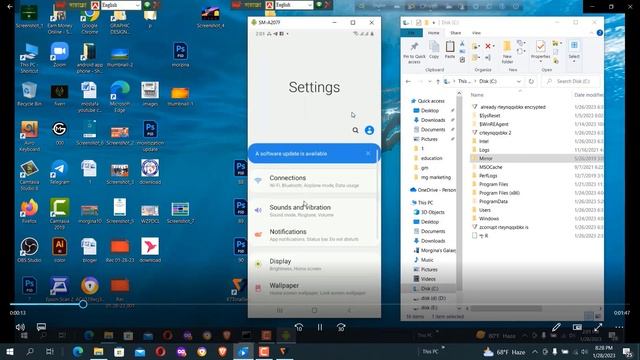Show hidden system tray icons
Image resolution: width=640 pixels, height=360 pixels.
point(535,351)
